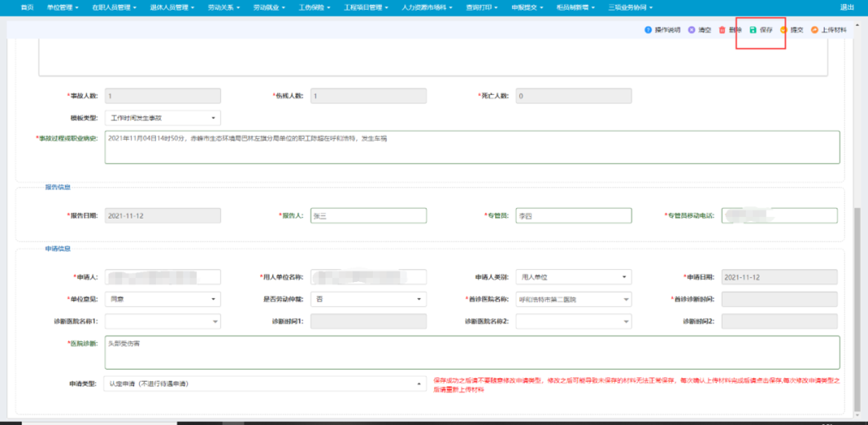Open the 申请人类别 dropdown
868x425 pixels.
(623, 278)
